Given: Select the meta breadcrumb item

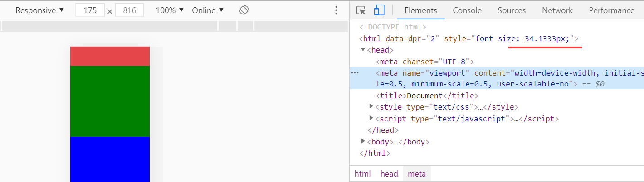Looking at the screenshot, I should click(417, 174).
